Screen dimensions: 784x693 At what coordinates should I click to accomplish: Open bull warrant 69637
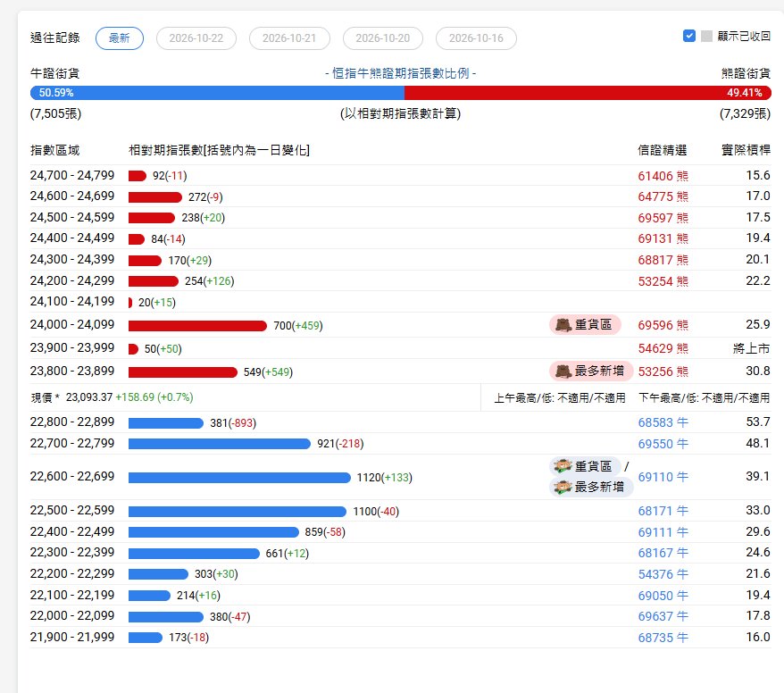pyautogui.click(x=663, y=616)
